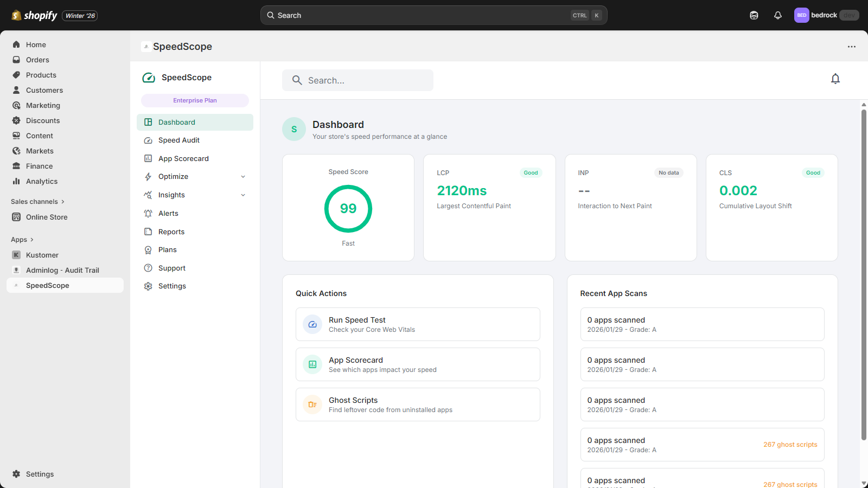
Task: Expand the Insights submenu chevron
Action: [243, 195]
